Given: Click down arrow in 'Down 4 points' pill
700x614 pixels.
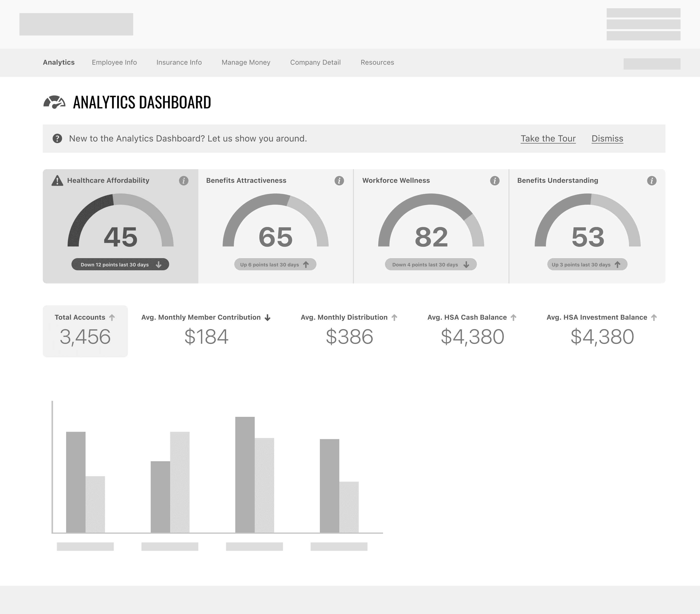Looking at the screenshot, I should tap(466, 265).
